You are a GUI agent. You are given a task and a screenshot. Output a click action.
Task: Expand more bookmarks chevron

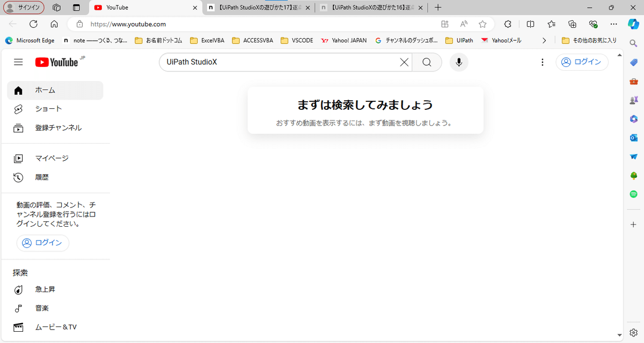point(544,40)
